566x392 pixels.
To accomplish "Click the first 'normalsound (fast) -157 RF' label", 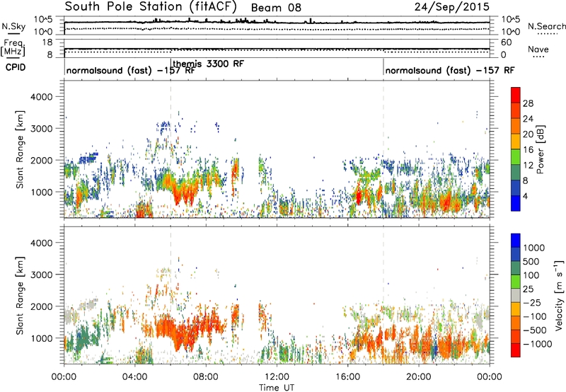I will [x=131, y=70].
